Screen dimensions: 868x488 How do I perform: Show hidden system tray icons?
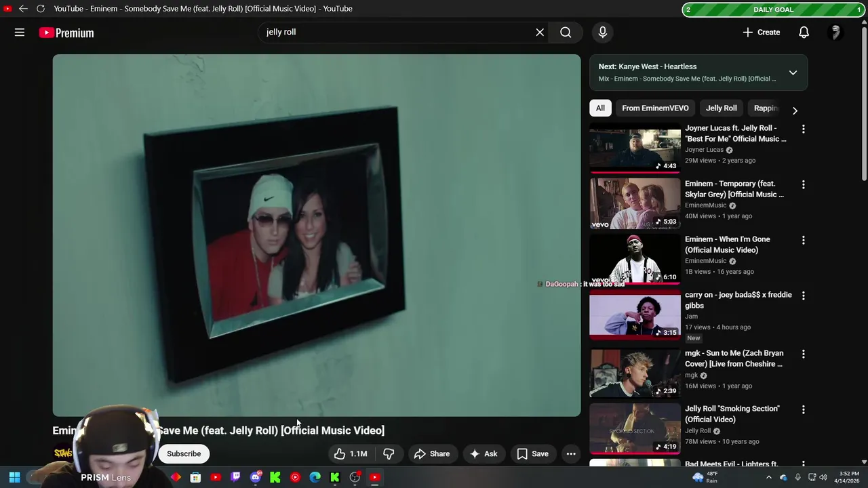[x=768, y=477]
